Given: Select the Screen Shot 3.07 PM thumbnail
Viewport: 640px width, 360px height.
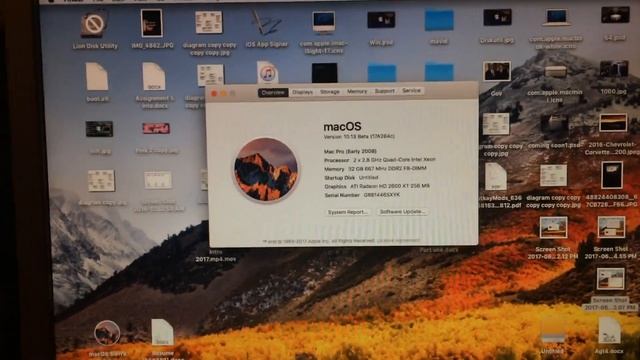Looking at the screenshot, I should click(x=610, y=279).
